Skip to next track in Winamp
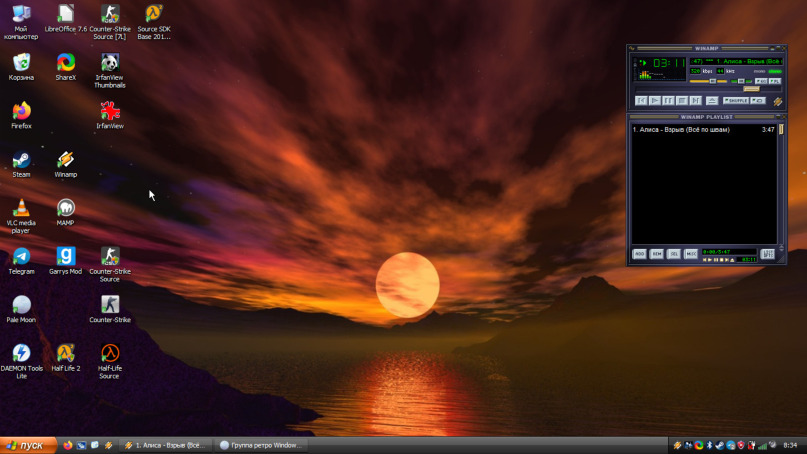The image size is (807, 454). 695,101
